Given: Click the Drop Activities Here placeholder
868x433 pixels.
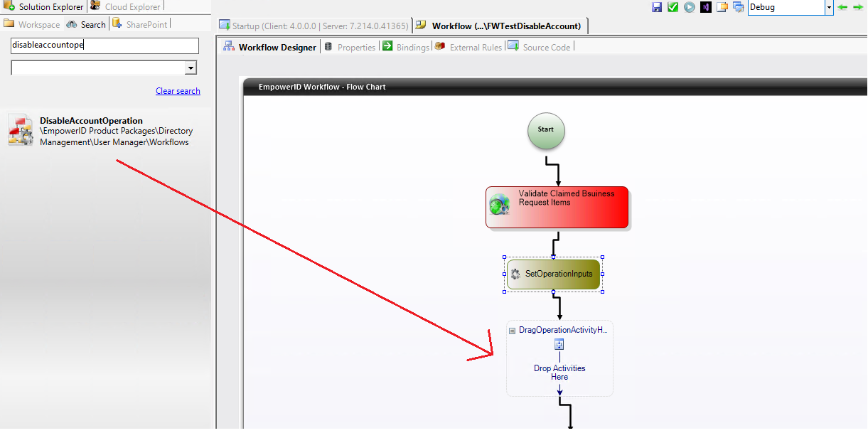Looking at the screenshot, I should point(559,373).
